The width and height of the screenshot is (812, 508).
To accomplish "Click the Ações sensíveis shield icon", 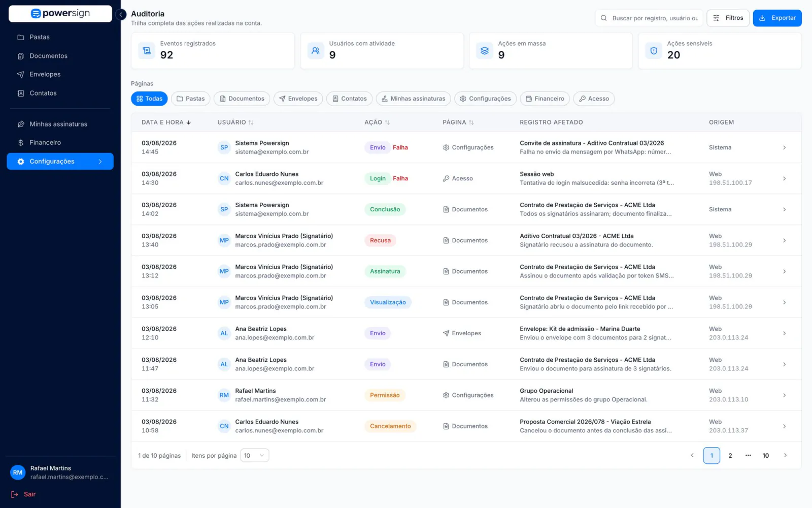I will coord(654,50).
